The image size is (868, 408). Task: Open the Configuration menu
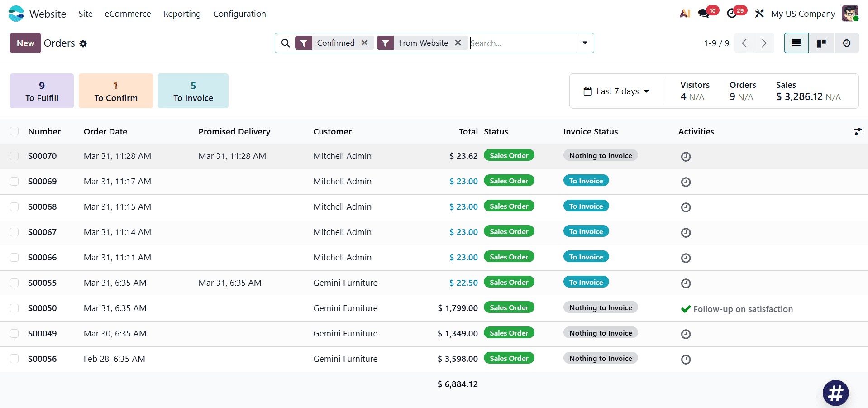(239, 14)
